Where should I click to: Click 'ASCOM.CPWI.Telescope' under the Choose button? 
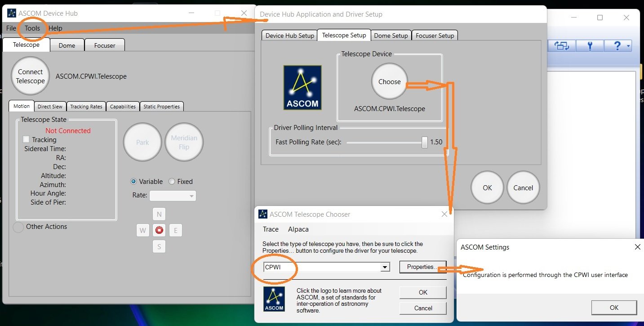(390, 109)
